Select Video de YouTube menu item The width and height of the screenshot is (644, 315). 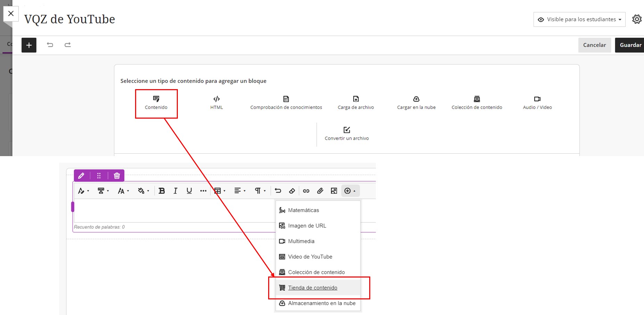318,257
